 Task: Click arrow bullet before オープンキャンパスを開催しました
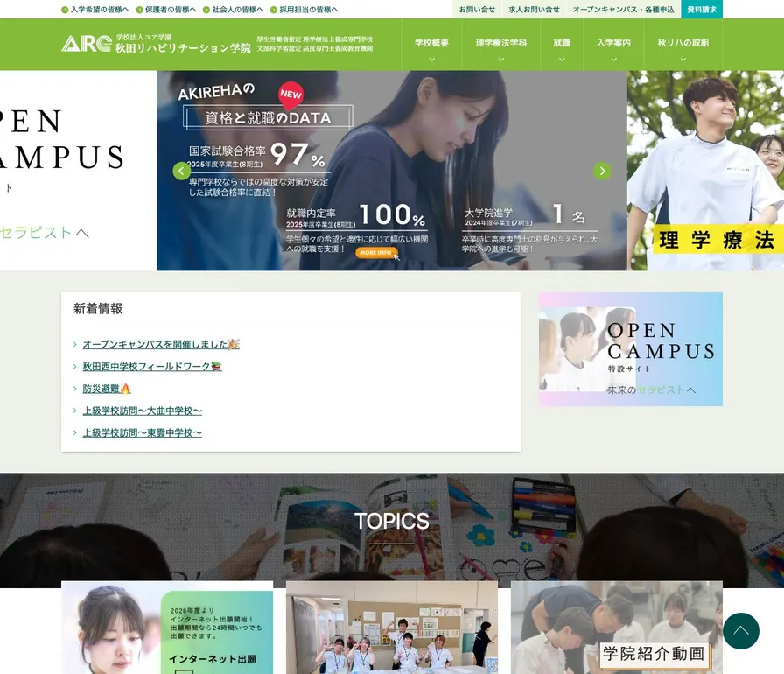75,344
